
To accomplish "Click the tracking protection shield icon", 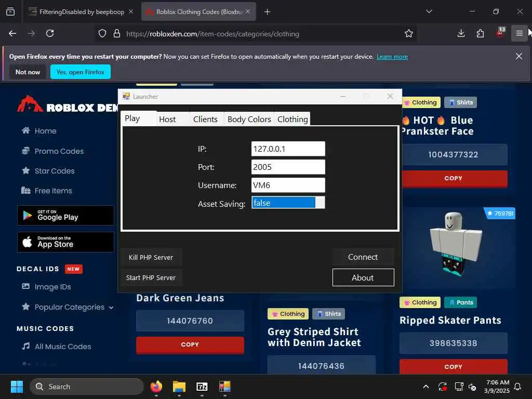I will pos(102,33).
